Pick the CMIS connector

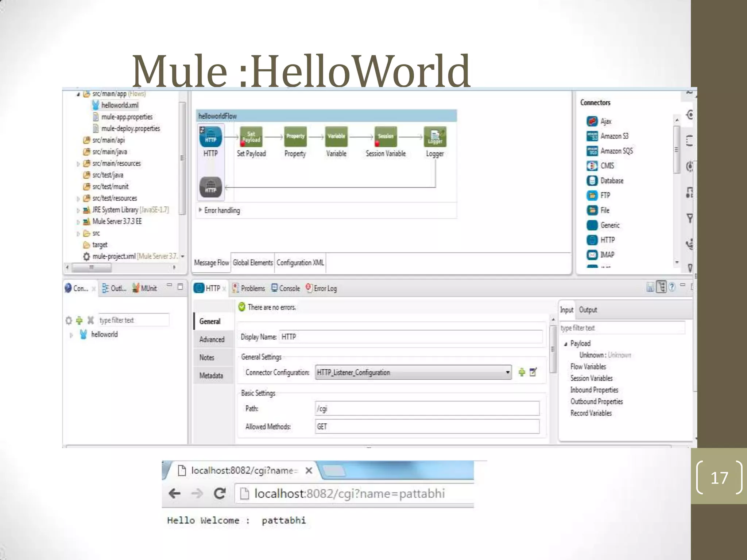pos(600,166)
